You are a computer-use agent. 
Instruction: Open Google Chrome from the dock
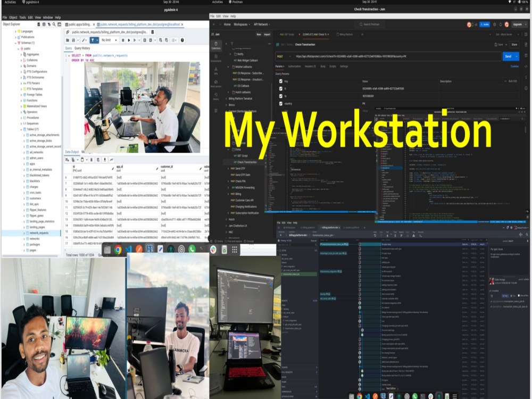point(118,250)
